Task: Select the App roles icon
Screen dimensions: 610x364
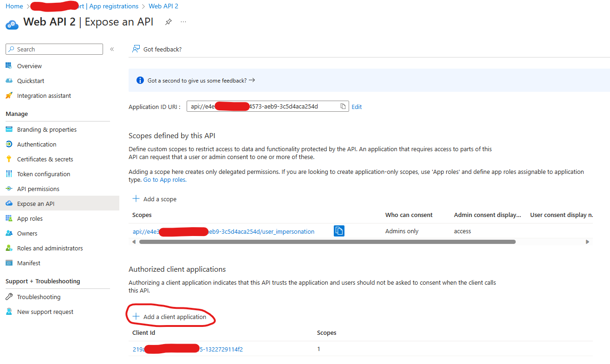Action: point(9,218)
